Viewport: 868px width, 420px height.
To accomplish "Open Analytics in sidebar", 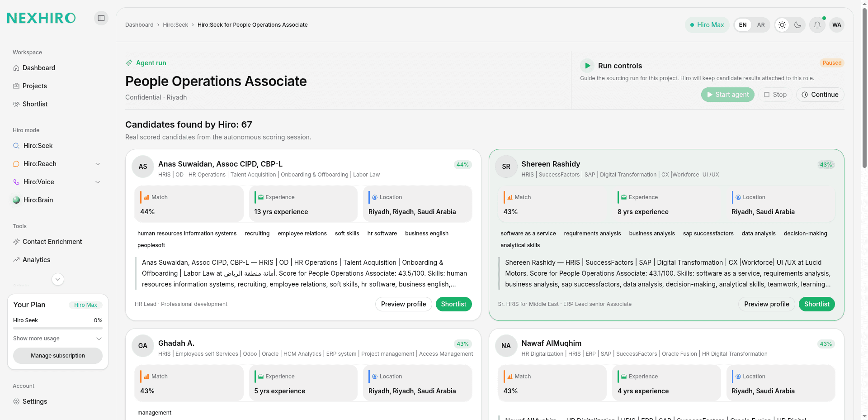I will click(x=58, y=260).
